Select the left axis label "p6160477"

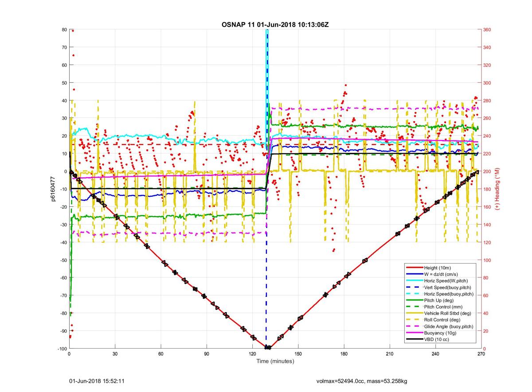pos(52,189)
